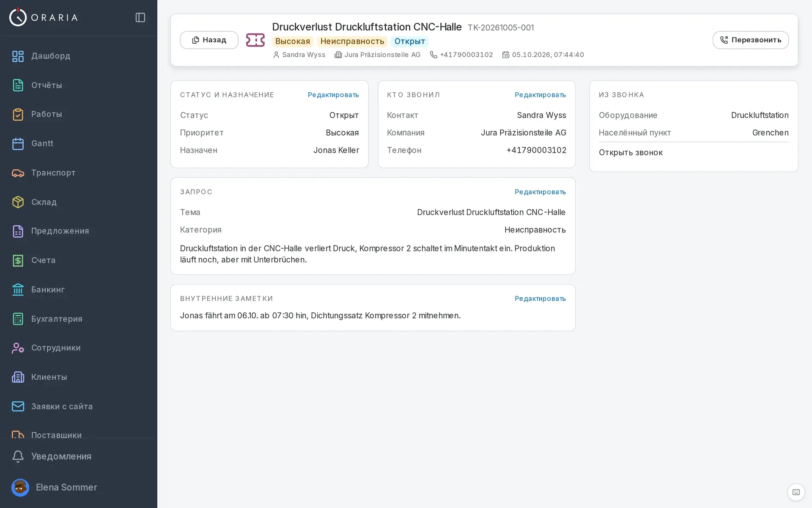
Task: Edit the Кто звонил card
Action: [540, 95]
